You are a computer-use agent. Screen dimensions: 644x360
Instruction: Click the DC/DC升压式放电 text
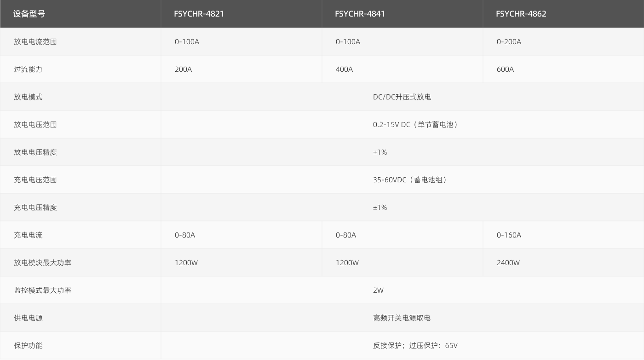click(402, 97)
